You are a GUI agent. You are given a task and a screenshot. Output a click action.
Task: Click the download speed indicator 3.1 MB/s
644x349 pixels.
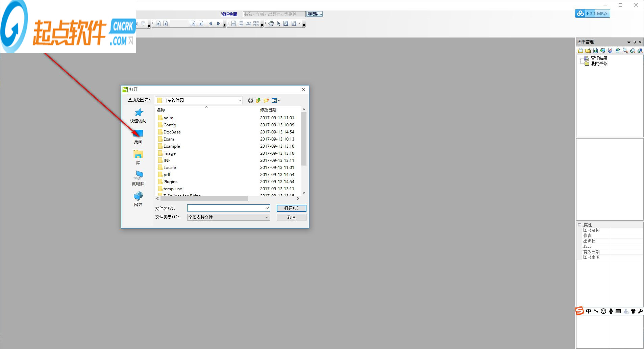click(x=593, y=14)
